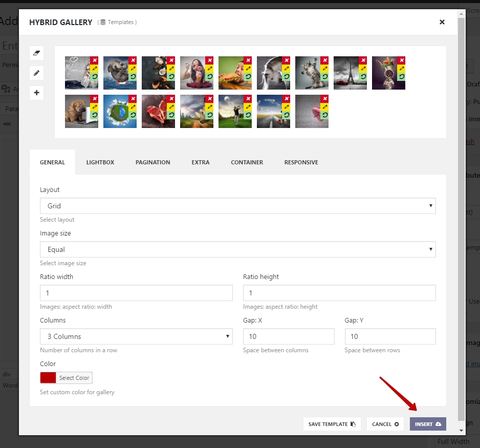This screenshot has height=448, width=480.
Task: Refresh the seafood oysters image
Action: (x=171, y=77)
